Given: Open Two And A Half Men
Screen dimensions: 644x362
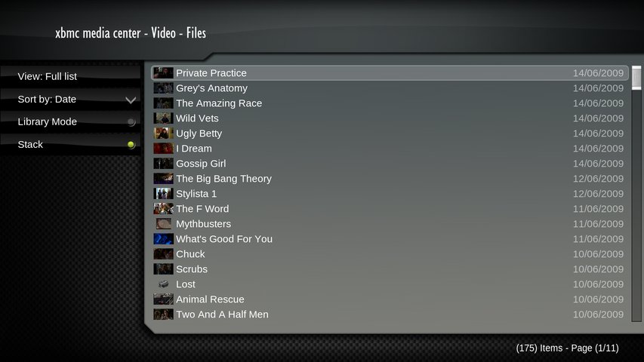Looking at the screenshot, I should (390, 314).
